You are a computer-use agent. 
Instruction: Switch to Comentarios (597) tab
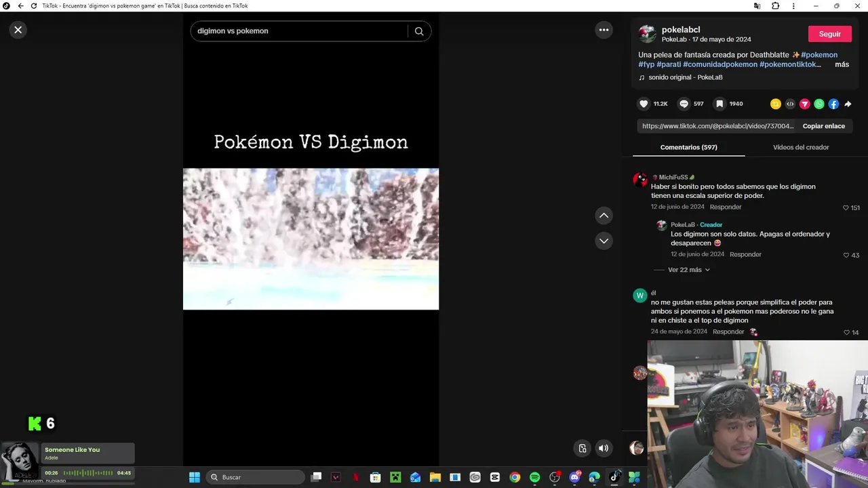click(x=688, y=147)
